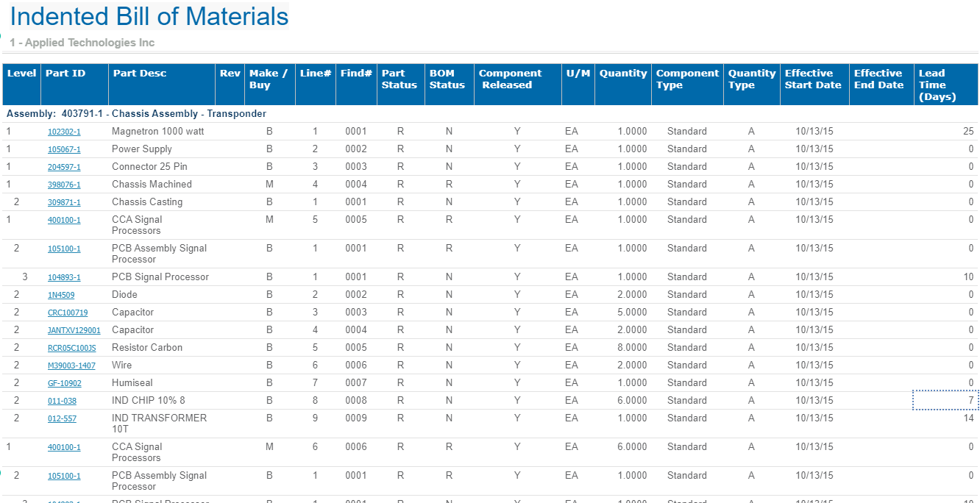
Task: Select part link 309871-1 Chassis Casting
Action: (64, 203)
